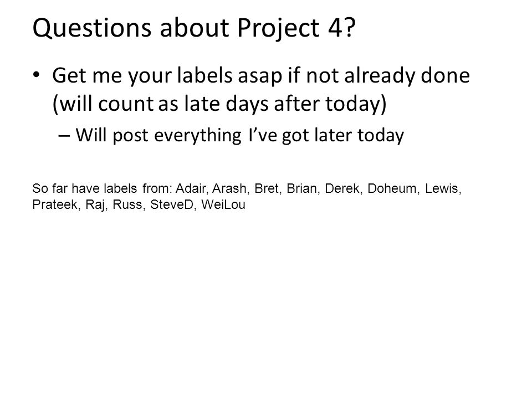Click the words 'later today' in sub-bullet
Screen dimensions: 532x399
[x=359, y=135]
